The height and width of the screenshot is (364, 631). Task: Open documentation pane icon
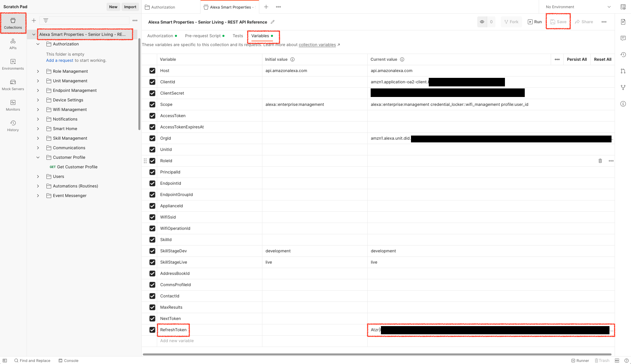(x=623, y=22)
